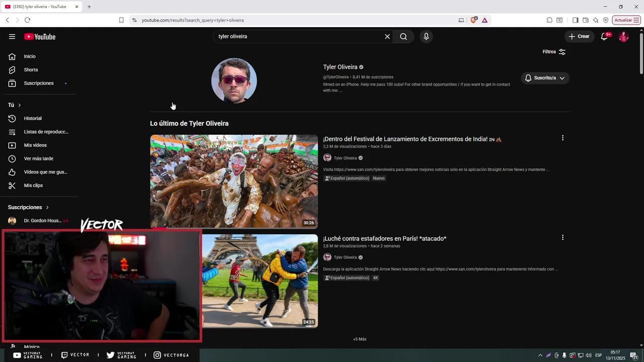This screenshot has height=362, width=644.
Task: Close the tyler oliveira YouTube tab
Action: coord(76,7)
